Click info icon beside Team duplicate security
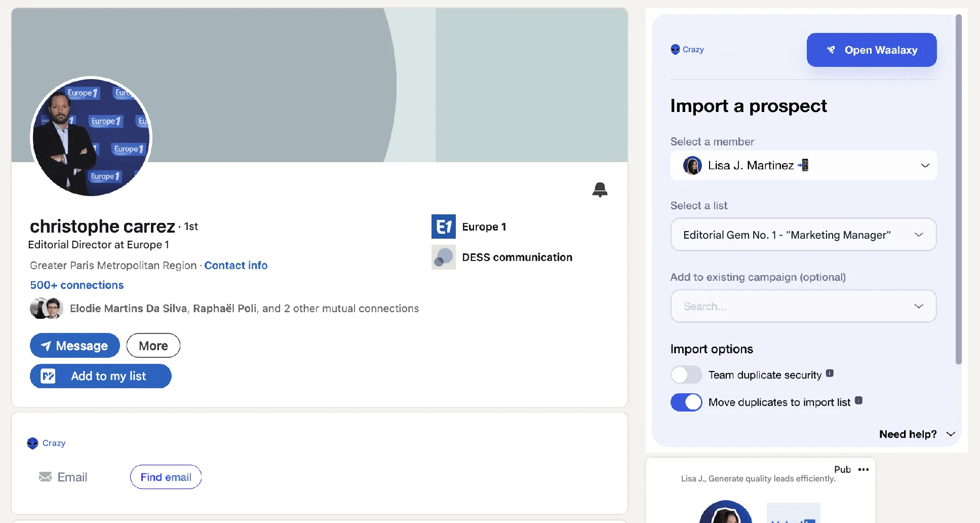The image size is (980, 523). click(x=830, y=373)
